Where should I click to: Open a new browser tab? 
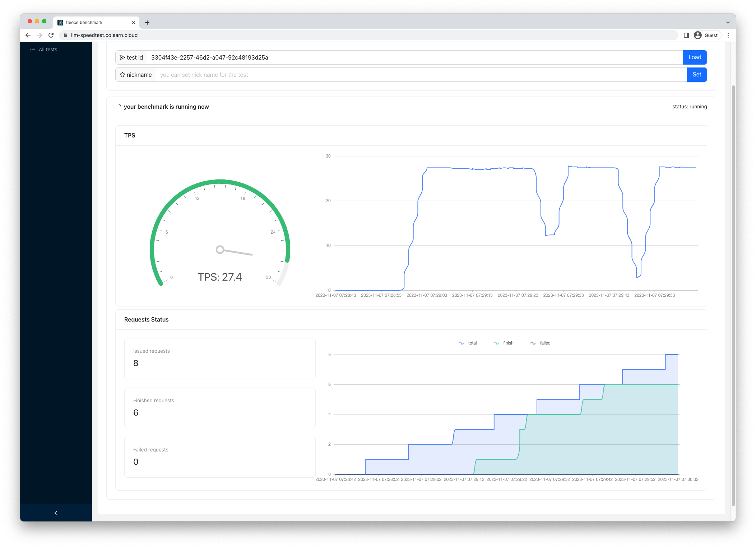click(147, 23)
